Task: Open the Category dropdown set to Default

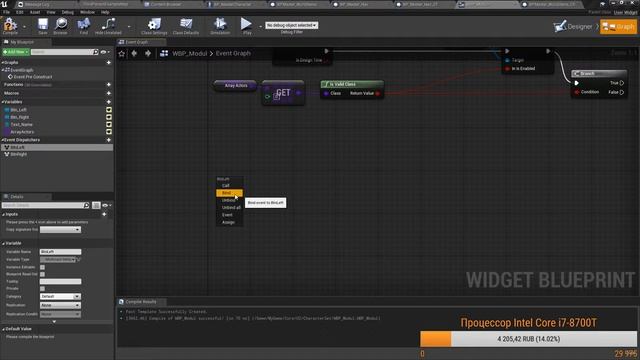Action: pyautogui.click(x=60, y=296)
